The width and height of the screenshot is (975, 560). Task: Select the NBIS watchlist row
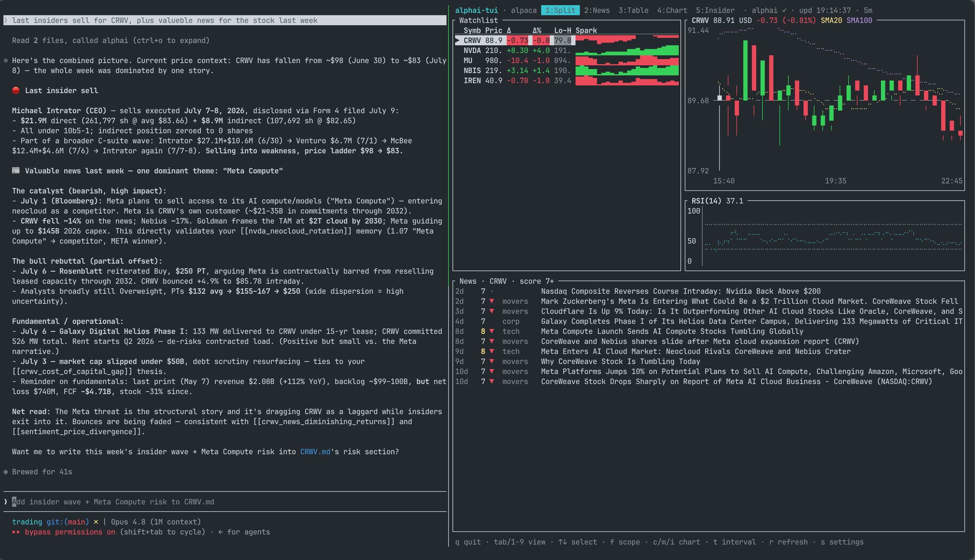click(566, 71)
